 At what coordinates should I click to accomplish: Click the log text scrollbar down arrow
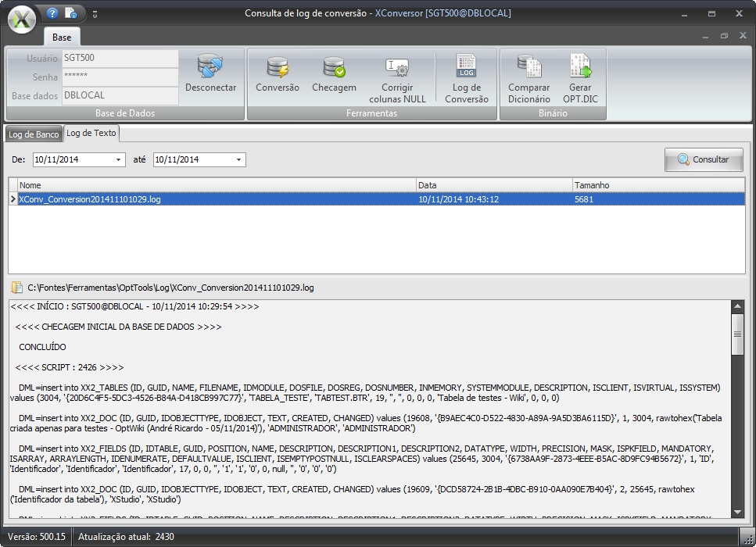tap(737, 512)
